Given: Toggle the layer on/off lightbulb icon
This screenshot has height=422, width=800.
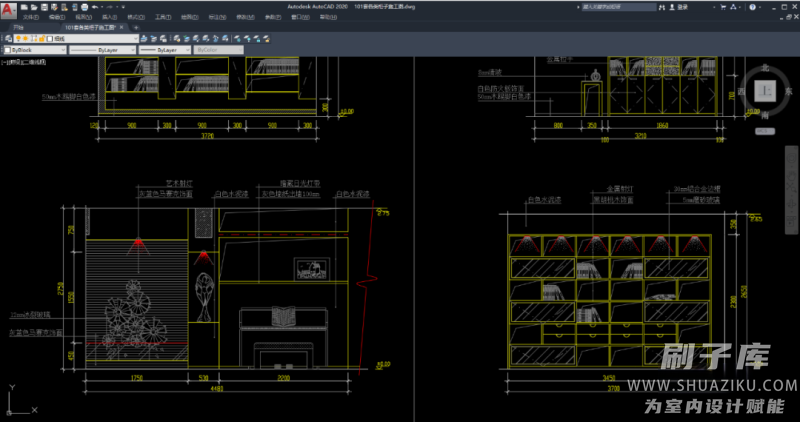Looking at the screenshot, I should [18, 38].
